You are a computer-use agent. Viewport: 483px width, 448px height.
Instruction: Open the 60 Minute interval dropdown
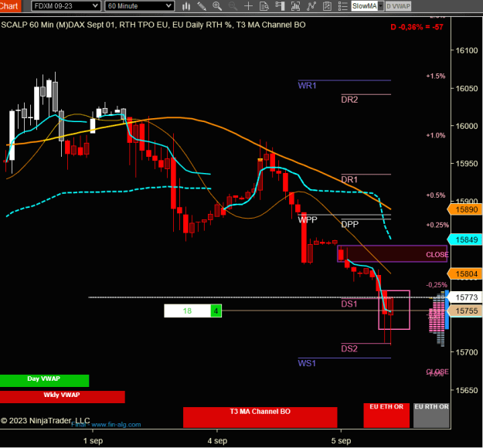click(x=139, y=6)
